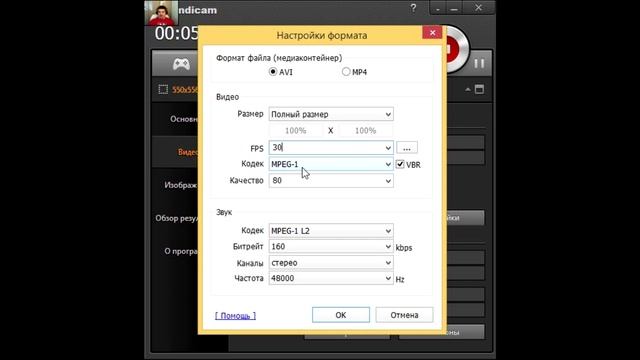Open the О программе tab in Bandicam
640x360 pixels.
pos(181,251)
